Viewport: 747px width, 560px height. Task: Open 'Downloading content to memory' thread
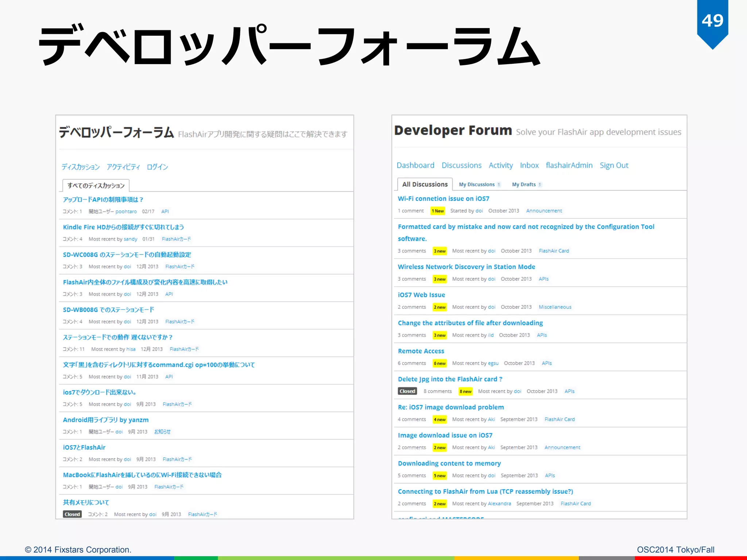pyautogui.click(x=449, y=463)
